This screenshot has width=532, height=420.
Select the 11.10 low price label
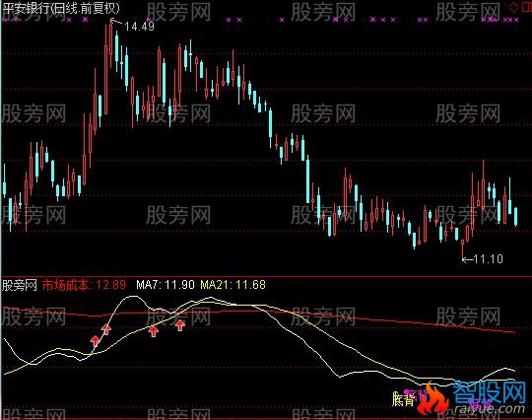click(488, 259)
